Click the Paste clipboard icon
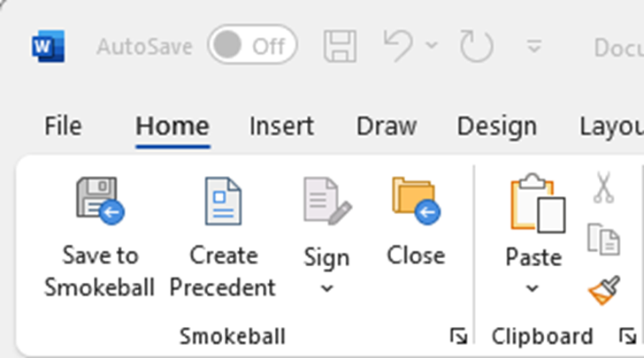This screenshot has height=358, width=644. click(x=538, y=203)
